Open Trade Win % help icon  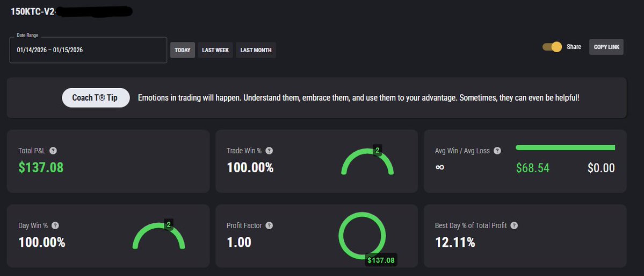tap(269, 151)
